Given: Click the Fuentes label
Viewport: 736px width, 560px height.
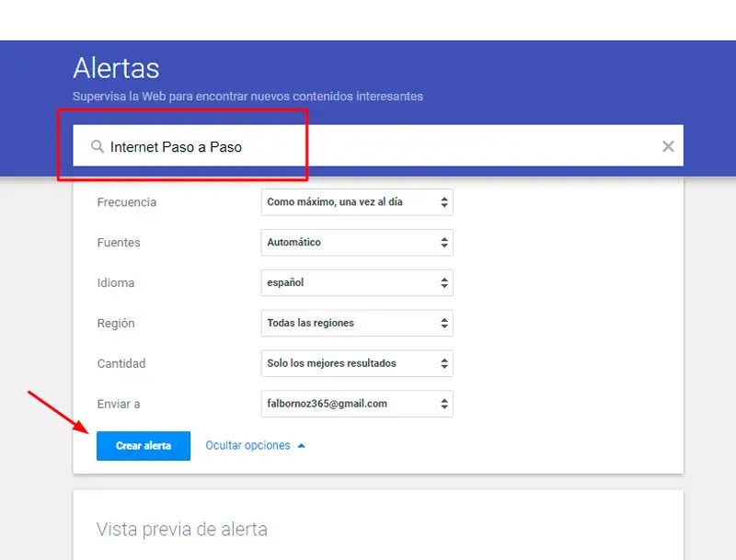Looking at the screenshot, I should click(x=119, y=243).
